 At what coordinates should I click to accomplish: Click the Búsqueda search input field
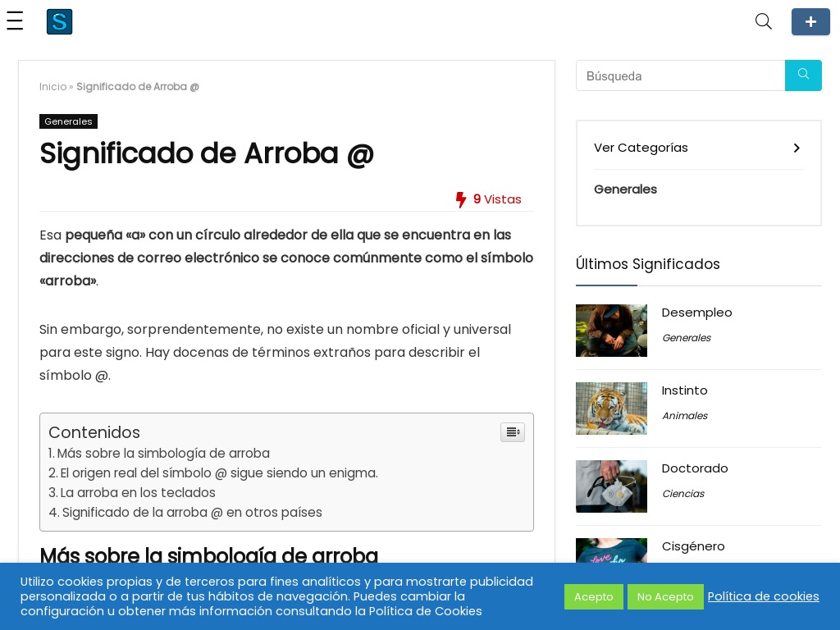680,75
